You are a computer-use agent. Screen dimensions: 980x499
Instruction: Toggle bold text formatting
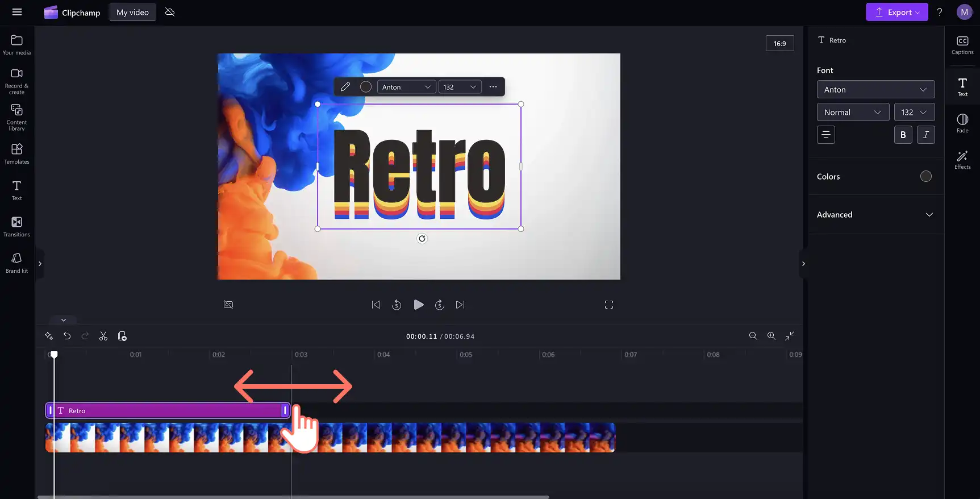[x=903, y=135]
